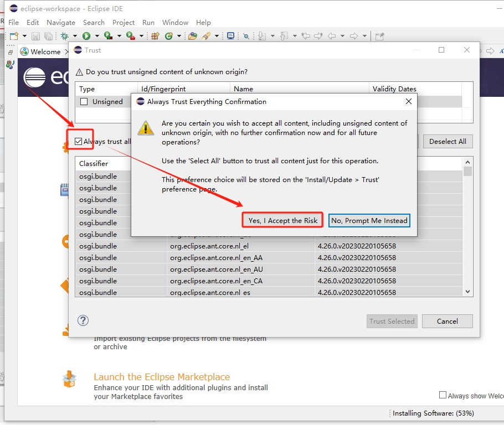The height and width of the screenshot is (425, 504).
Task: Launch the Coverage run icon
Action: [109, 36]
